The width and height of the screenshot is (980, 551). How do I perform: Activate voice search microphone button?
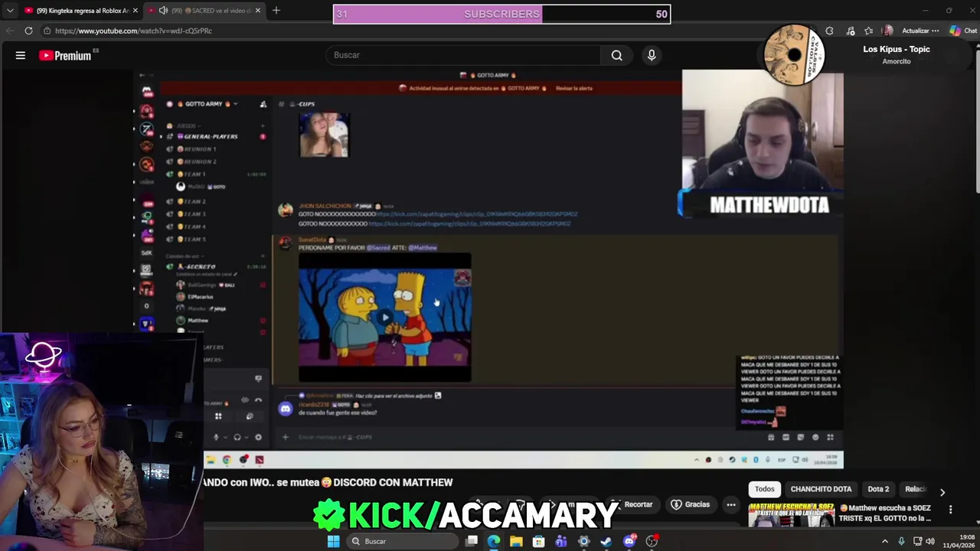pyautogui.click(x=652, y=55)
